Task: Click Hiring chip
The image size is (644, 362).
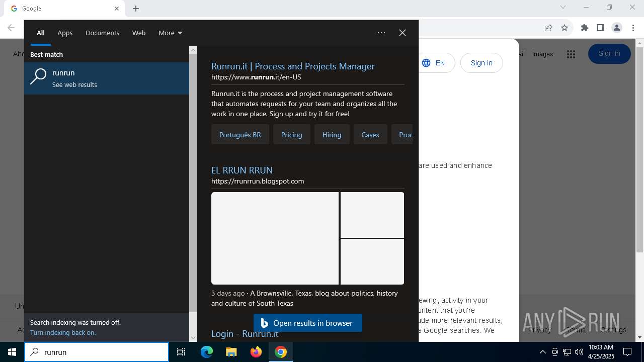Action: pos(332,135)
